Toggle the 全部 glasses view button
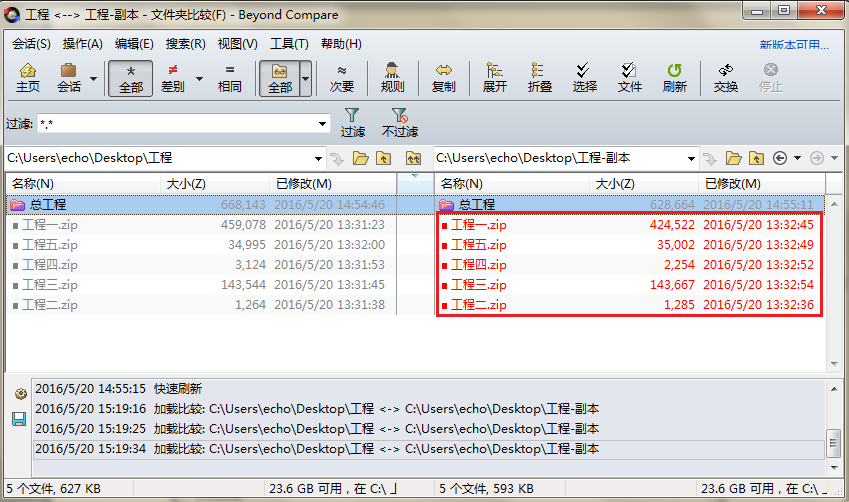 [279, 79]
